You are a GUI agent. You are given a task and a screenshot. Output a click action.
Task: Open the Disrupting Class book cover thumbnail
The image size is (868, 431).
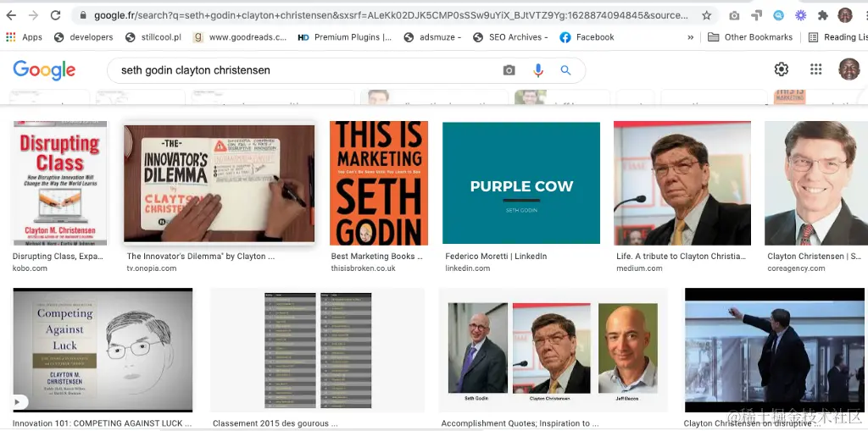[x=60, y=183]
